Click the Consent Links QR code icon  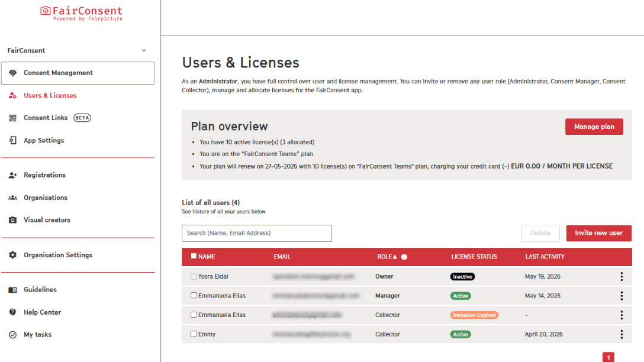click(x=13, y=118)
